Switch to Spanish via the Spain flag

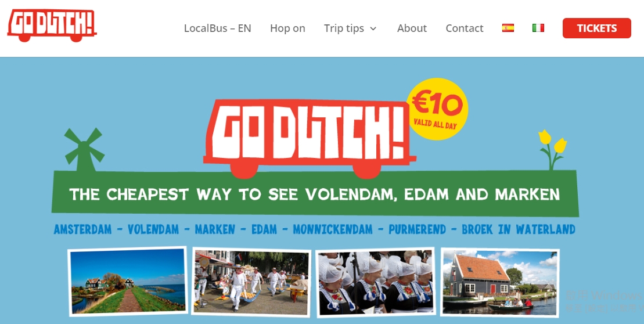point(508,28)
